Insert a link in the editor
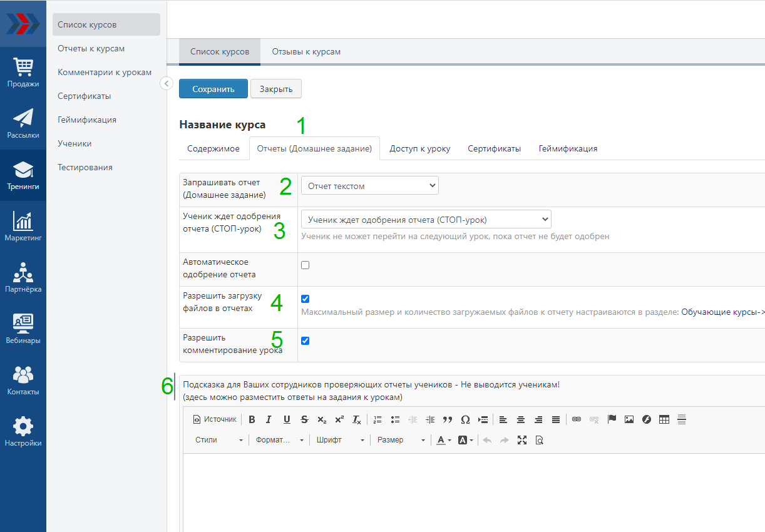The height and width of the screenshot is (532, 765). click(577, 419)
